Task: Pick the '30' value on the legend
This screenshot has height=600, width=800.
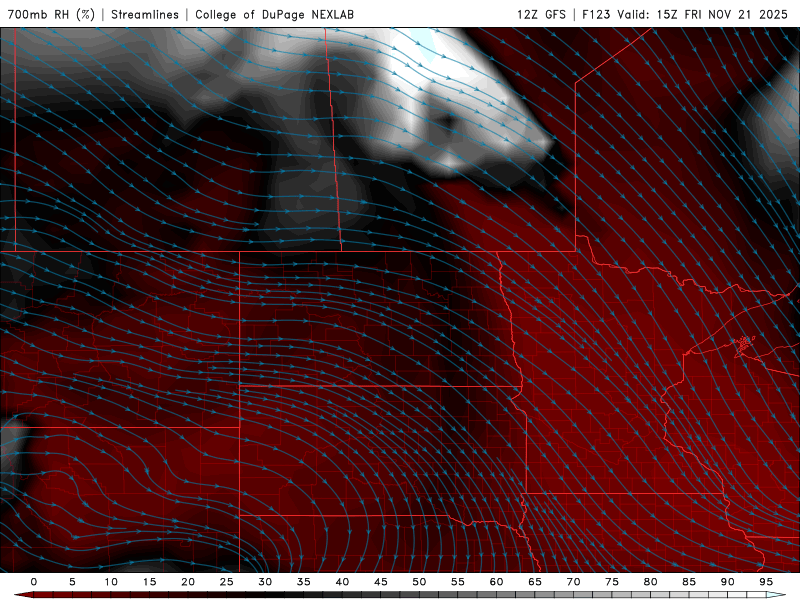Action: tap(265, 582)
